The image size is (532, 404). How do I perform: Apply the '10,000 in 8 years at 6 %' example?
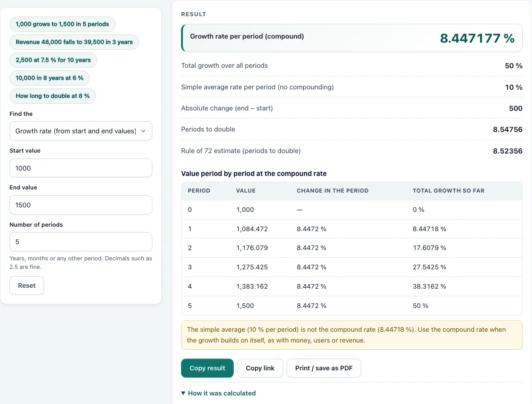coord(49,78)
